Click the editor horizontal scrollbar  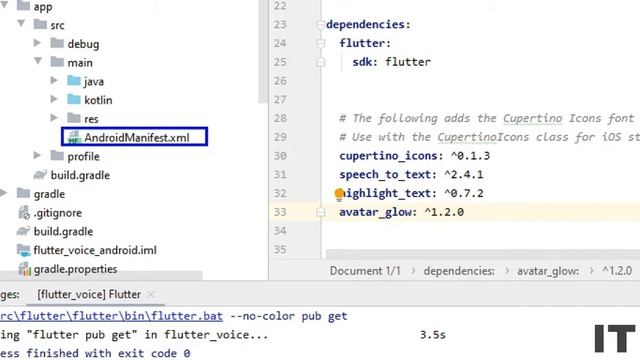pyautogui.click(x=483, y=254)
